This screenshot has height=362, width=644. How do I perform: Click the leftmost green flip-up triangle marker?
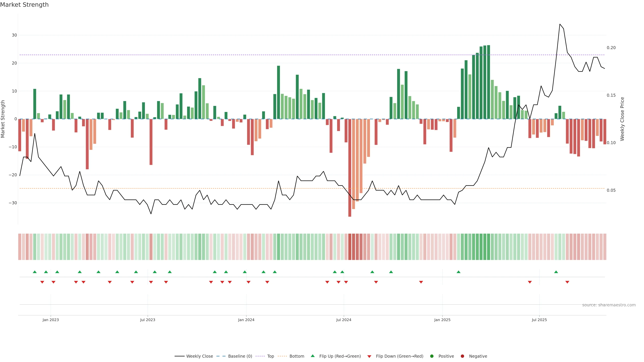35,272
